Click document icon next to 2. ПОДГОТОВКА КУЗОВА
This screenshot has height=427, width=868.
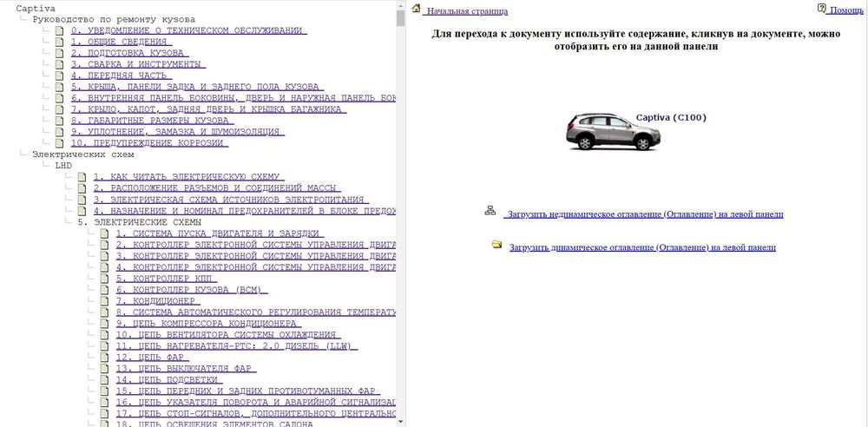[59, 54]
